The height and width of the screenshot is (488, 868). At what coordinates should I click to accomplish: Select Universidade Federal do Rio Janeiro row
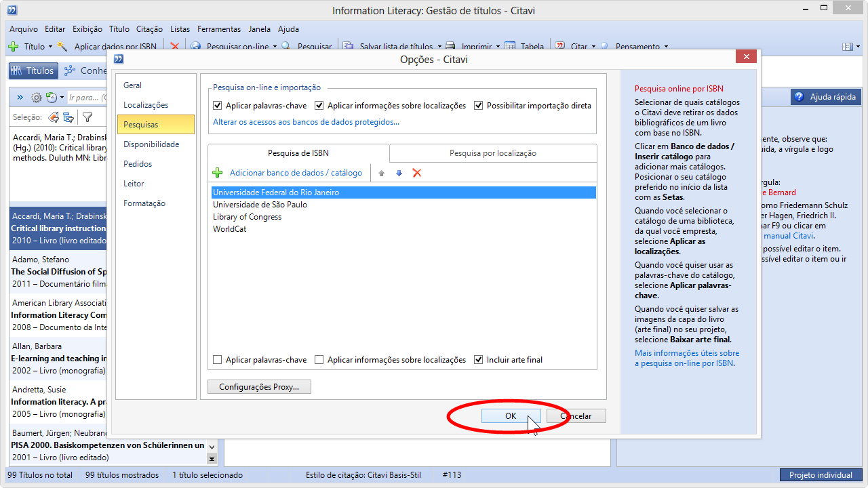403,192
